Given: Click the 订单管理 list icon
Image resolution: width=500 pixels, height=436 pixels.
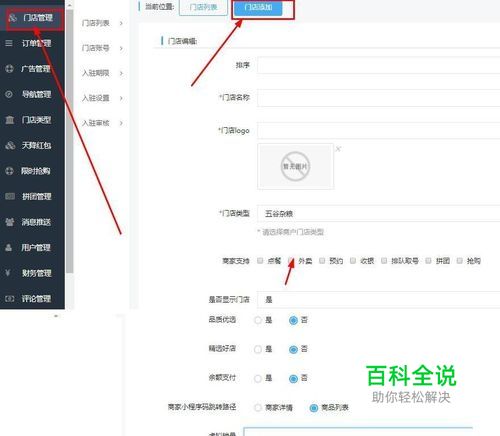Looking at the screenshot, I should coord(9,43).
